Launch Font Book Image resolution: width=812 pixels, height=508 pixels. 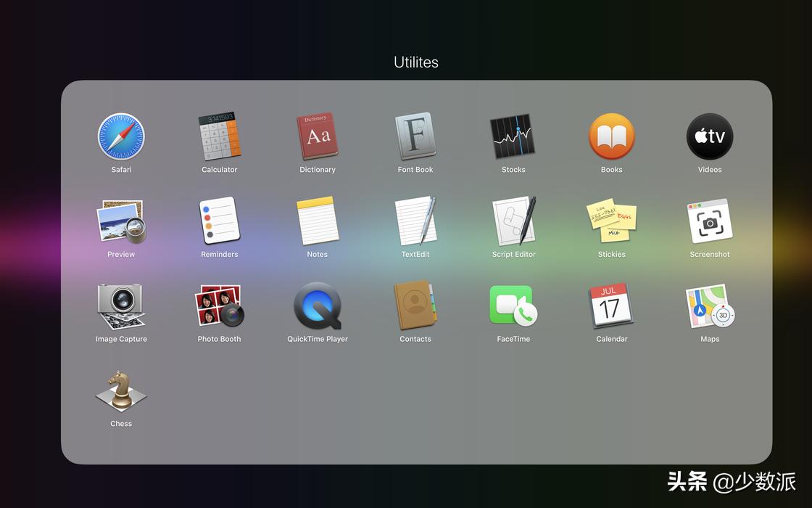415,136
